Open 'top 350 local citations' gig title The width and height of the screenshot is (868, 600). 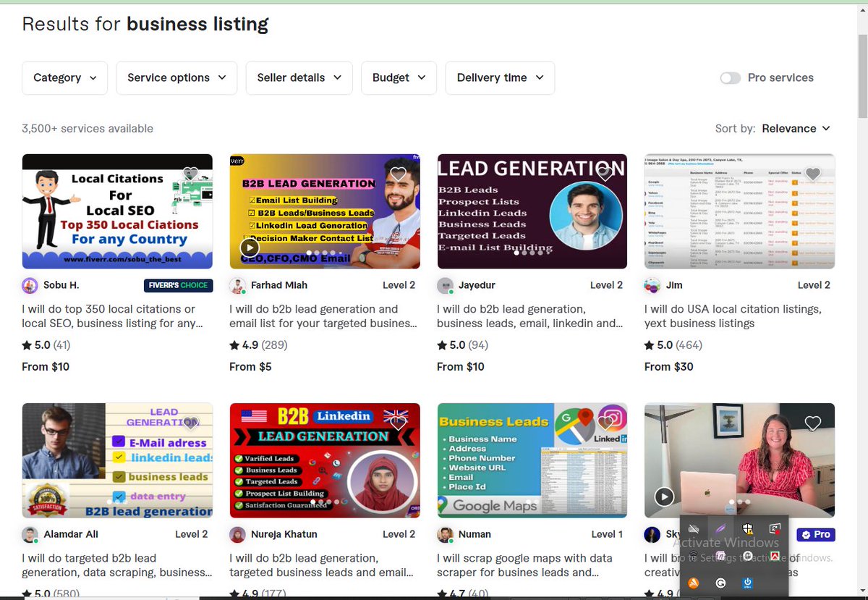click(113, 316)
